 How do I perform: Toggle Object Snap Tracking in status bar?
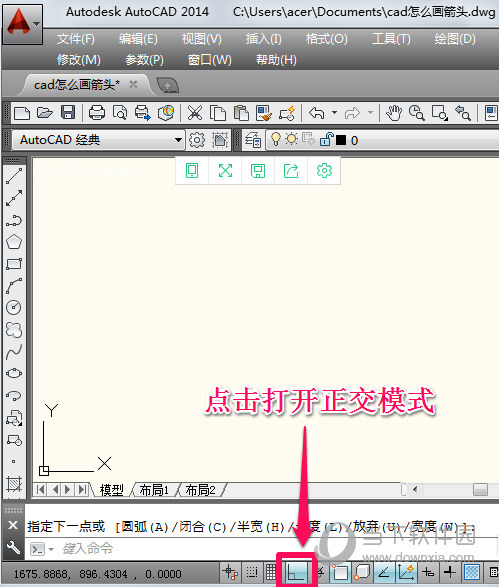point(384,572)
